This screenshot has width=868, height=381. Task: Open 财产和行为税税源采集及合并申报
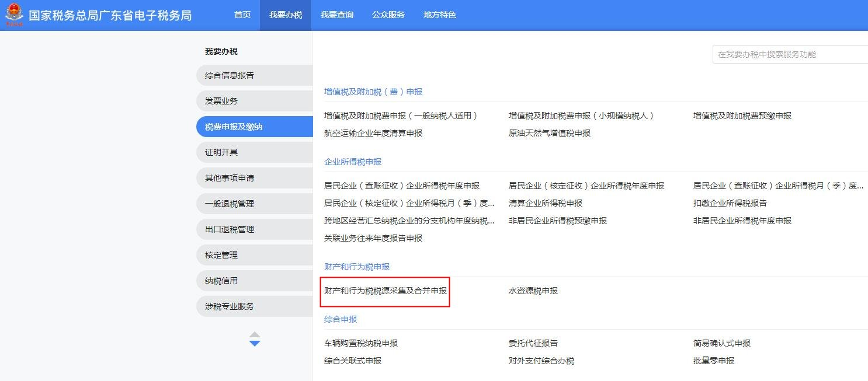click(386, 291)
